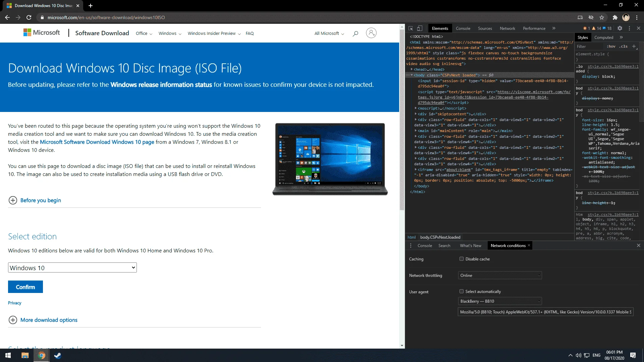Switch to the Sources tab
The image size is (644, 362).
[485, 28]
